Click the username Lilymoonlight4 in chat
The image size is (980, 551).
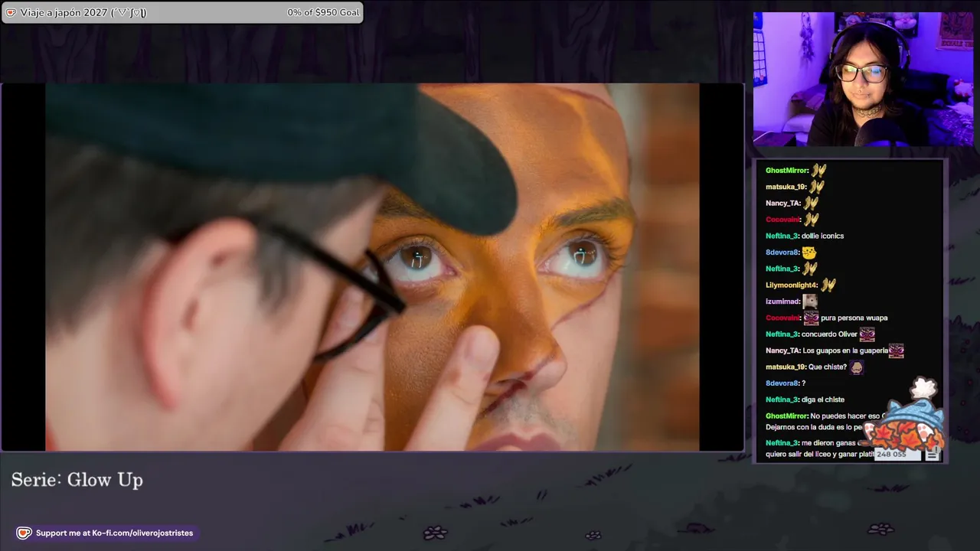click(x=792, y=285)
